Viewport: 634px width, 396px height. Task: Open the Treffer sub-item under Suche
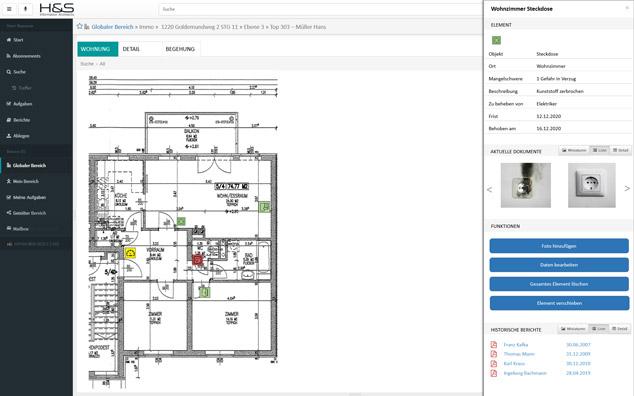(x=22, y=88)
